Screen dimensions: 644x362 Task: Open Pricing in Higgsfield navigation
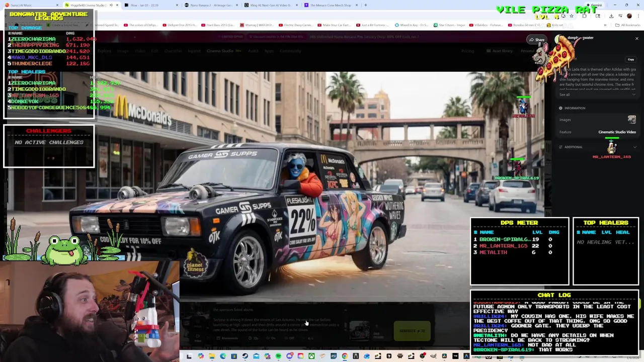pos(468,51)
